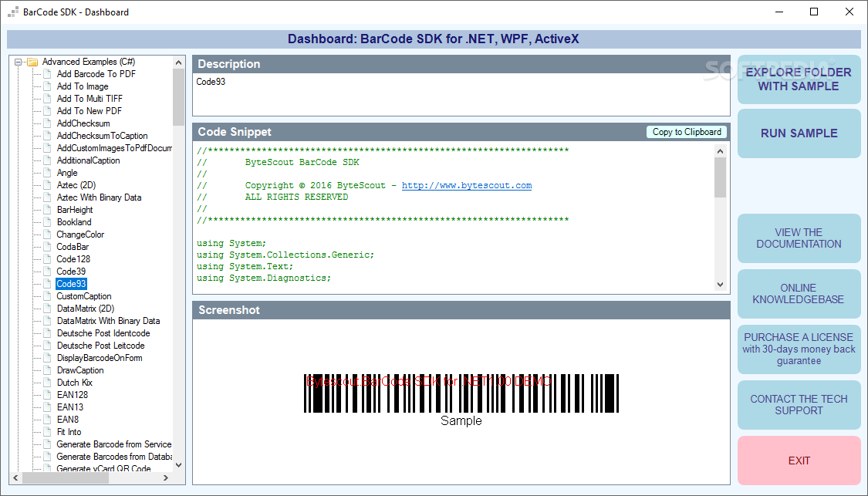This screenshot has width=868, height=496.
Task: Click the file icon beside Fit Into
Action: point(48,432)
